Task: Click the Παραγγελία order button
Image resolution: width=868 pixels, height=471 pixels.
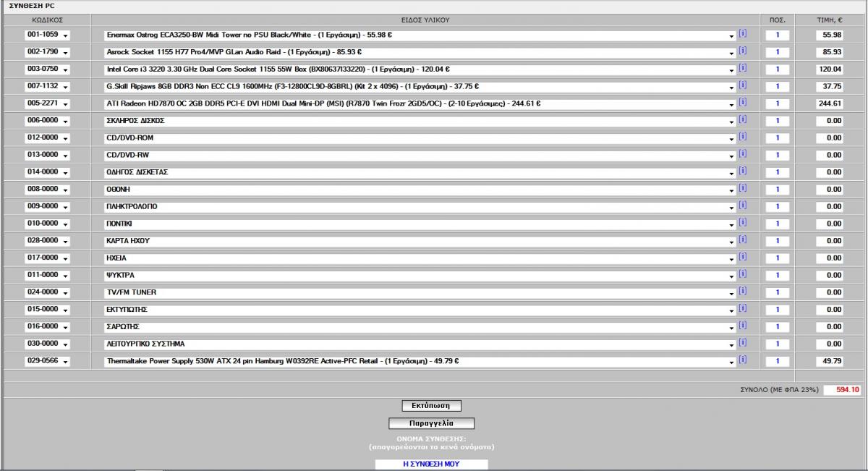Action: pos(431,423)
